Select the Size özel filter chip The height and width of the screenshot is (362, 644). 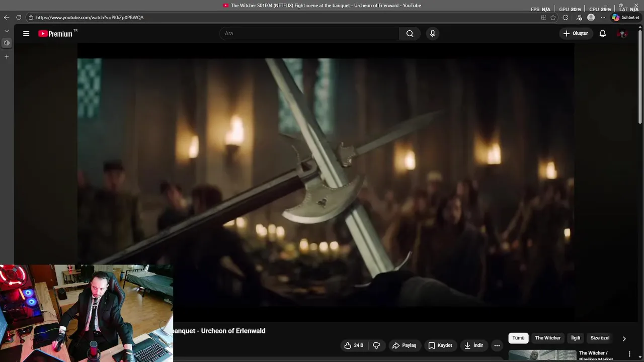(x=600, y=338)
